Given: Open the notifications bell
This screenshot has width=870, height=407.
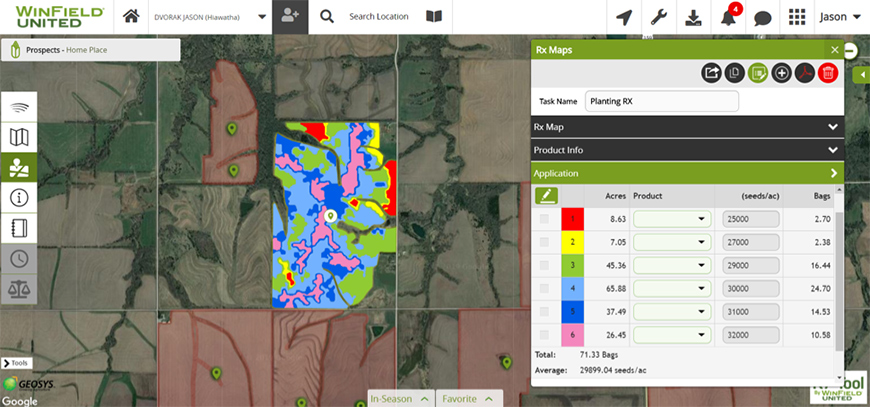Looking at the screenshot, I should pos(728,17).
